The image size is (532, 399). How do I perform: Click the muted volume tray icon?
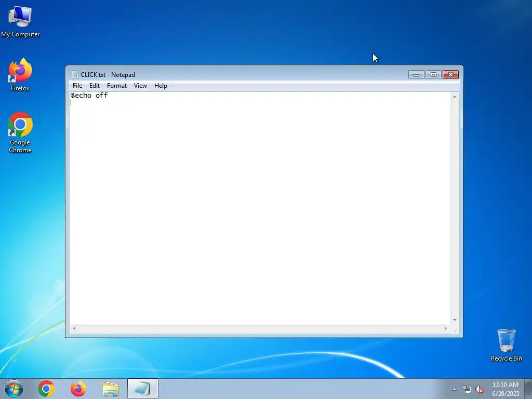(480, 390)
